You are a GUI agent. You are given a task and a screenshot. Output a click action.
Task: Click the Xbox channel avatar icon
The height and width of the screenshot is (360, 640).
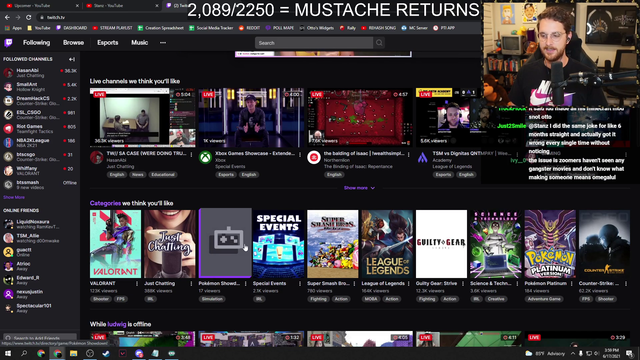tap(205, 157)
